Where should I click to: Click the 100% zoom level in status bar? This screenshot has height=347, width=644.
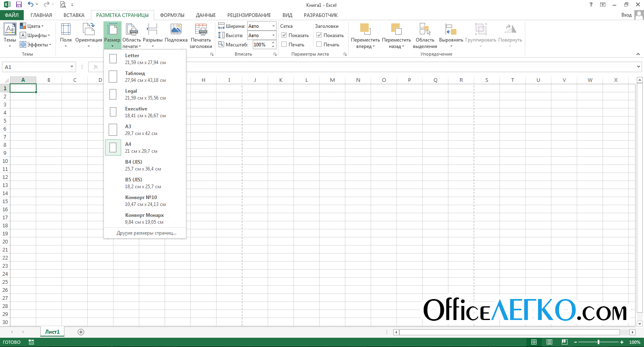point(635,342)
